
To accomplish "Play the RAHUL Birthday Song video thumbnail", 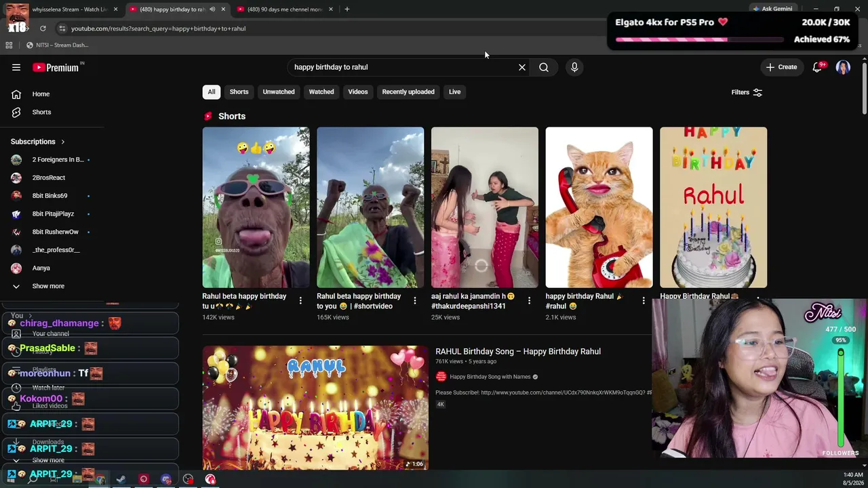I will (x=315, y=407).
